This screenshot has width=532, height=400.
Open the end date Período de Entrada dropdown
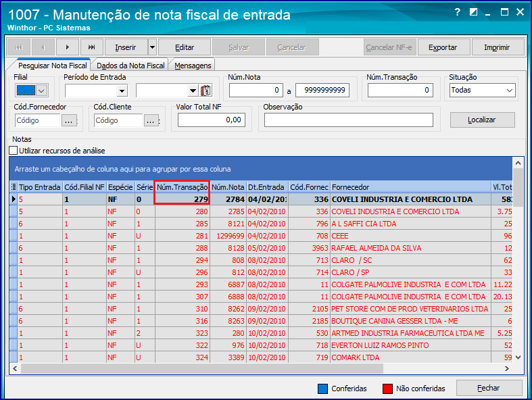point(193,91)
